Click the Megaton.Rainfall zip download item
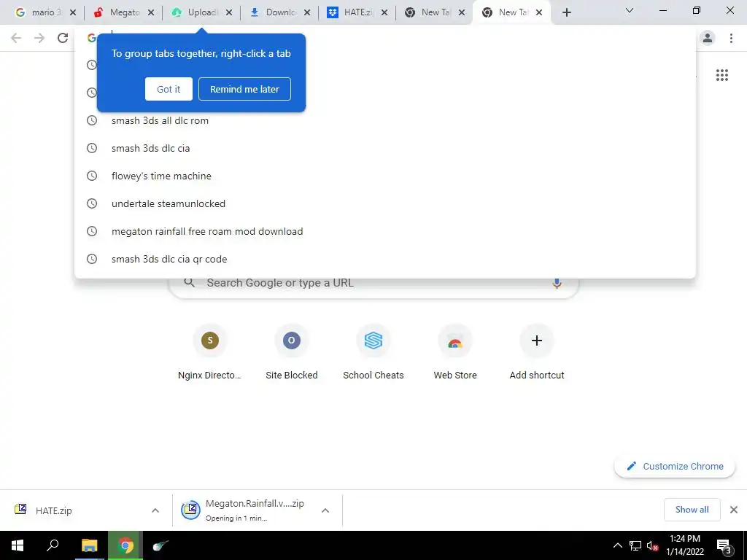 pyautogui.click(x=245, y=510)
